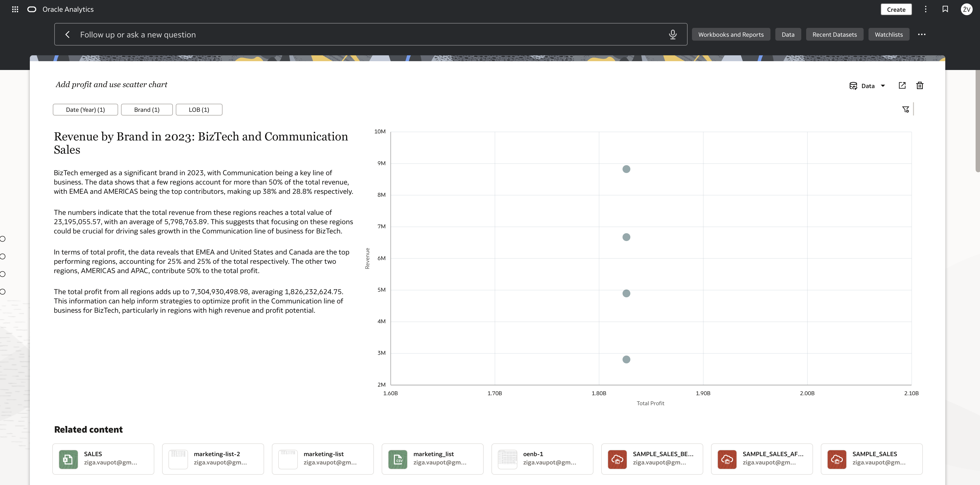Image resolution: width=980 pixels, height=485 pixels.
Task: Open marketing-list-2 thumbnail
Action: click(178, 459)
